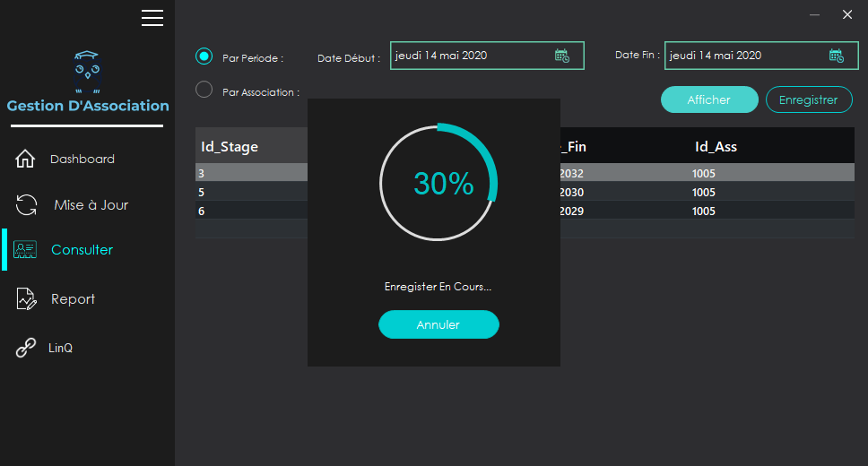Click the 30% circular progress indicator
Screen dimensions: 868x466
pyautogui.click(x=438, y=184)
